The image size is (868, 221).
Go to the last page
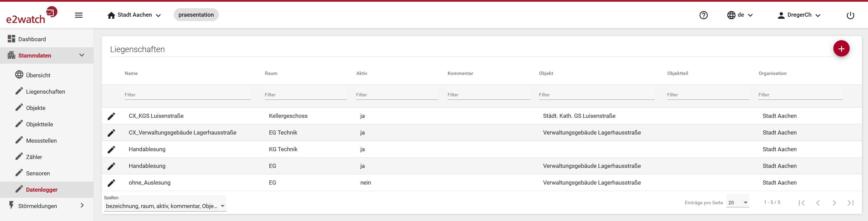851,203
